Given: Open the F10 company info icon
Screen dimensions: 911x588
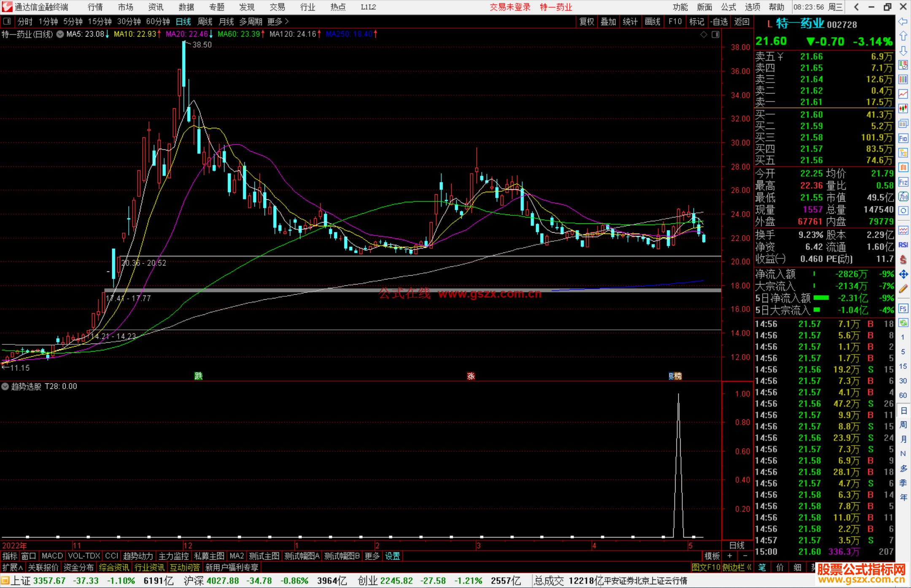Looking at the screenshot, I should pyautogui.click(x=903, y=138).
